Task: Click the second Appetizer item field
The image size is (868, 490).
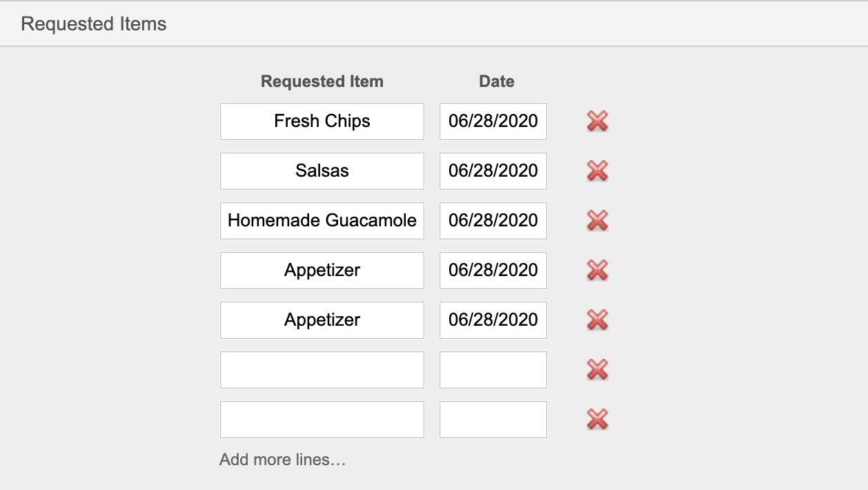Action: tap(322, 320)
